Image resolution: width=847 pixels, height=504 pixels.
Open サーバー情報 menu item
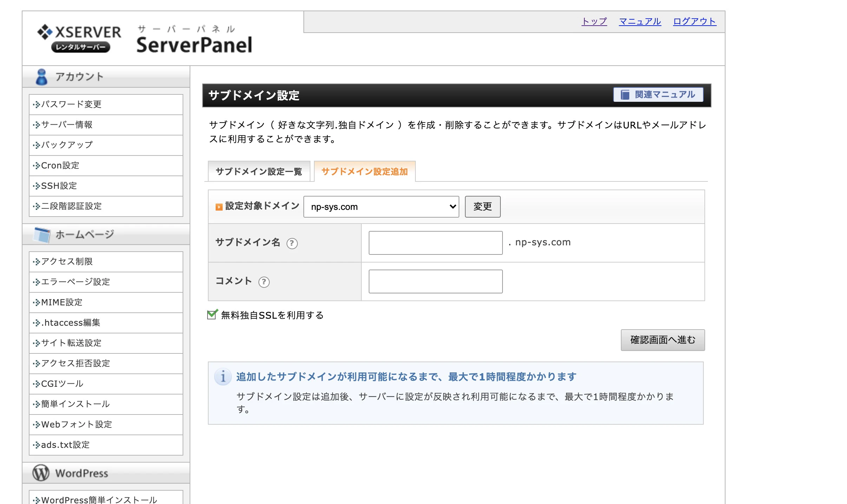(x=106, y=125)
